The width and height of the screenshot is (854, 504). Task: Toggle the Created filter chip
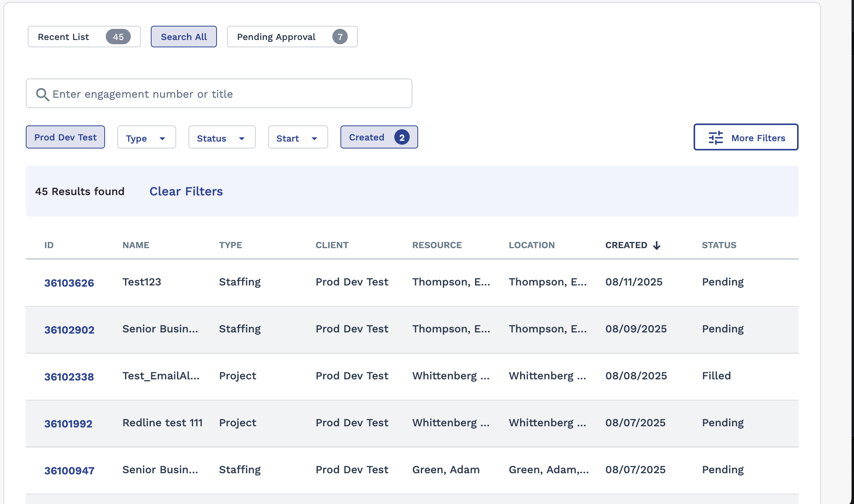tap(366, 137)
